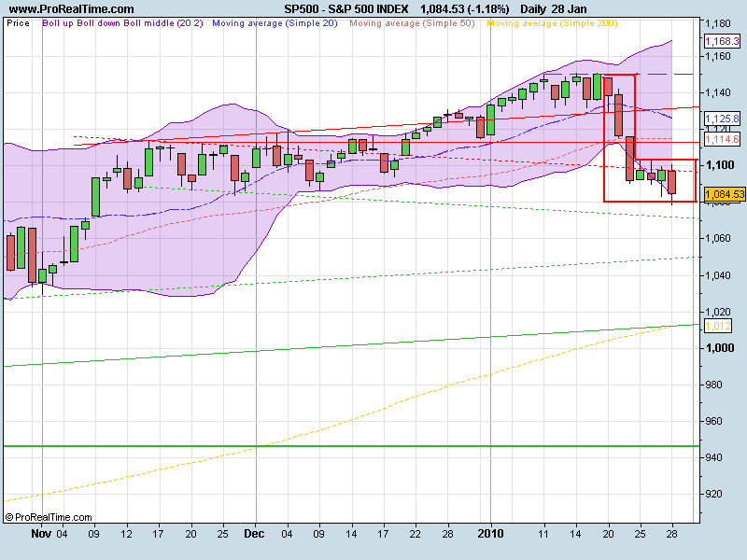Click the 1,020 price axis label

(x=718, y=312)
